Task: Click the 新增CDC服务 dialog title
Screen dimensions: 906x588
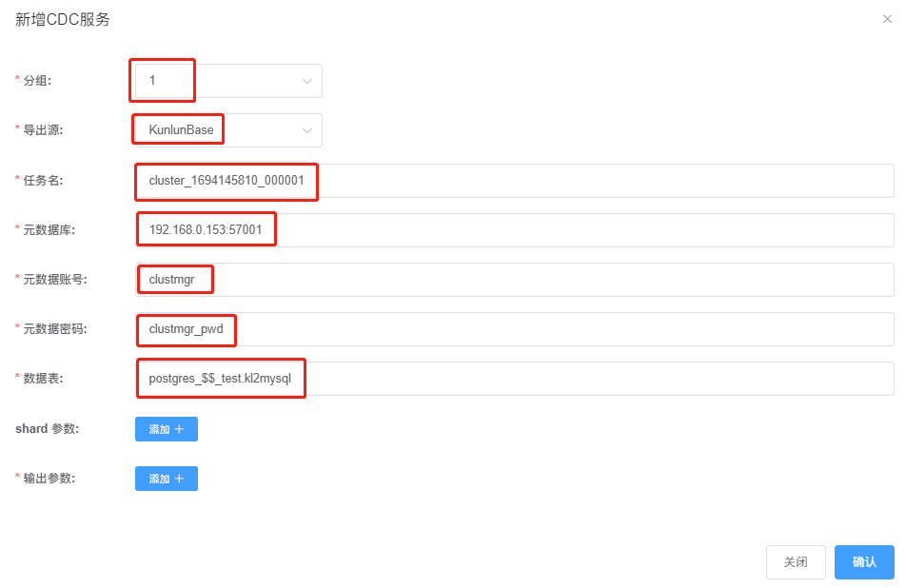Action: [63, 20]
